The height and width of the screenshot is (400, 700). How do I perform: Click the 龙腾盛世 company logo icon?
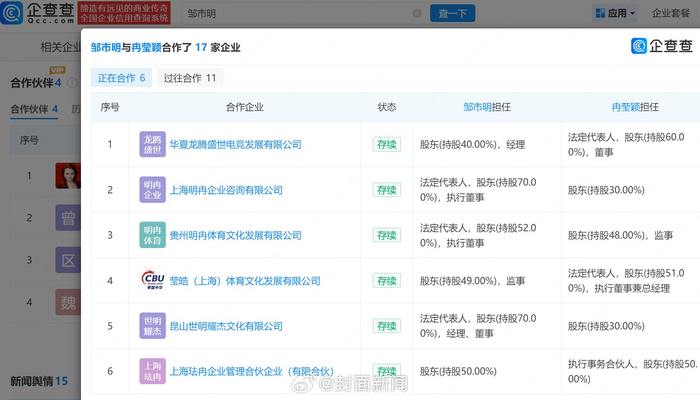152,144
